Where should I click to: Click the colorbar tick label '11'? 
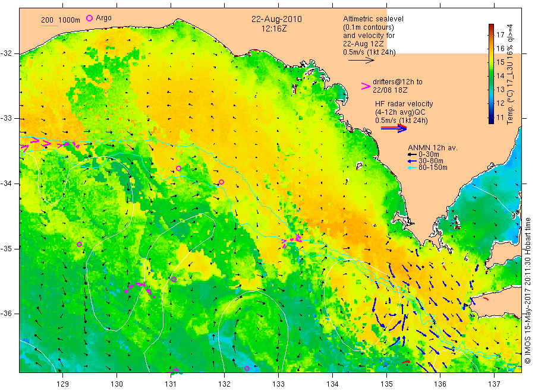(500, 118)
